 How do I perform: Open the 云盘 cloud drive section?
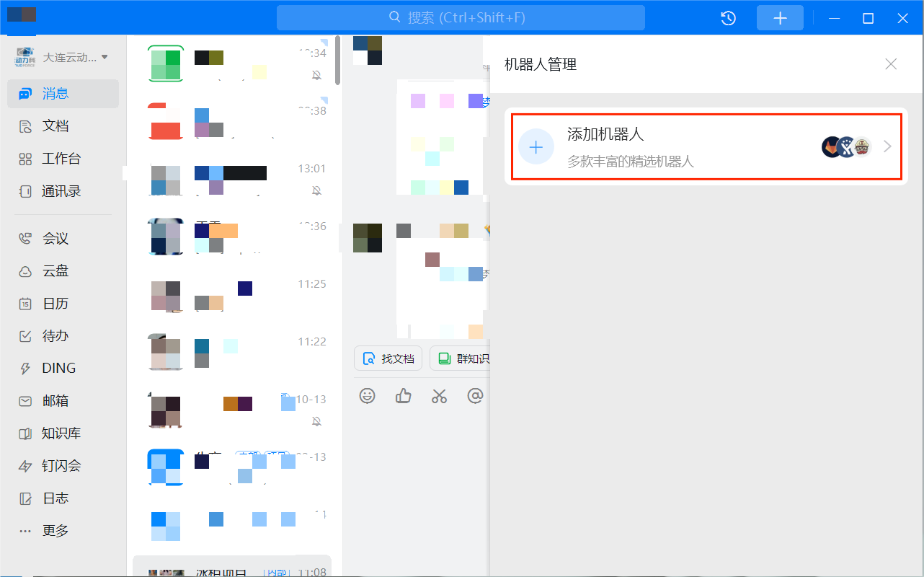tap(63, 271)
